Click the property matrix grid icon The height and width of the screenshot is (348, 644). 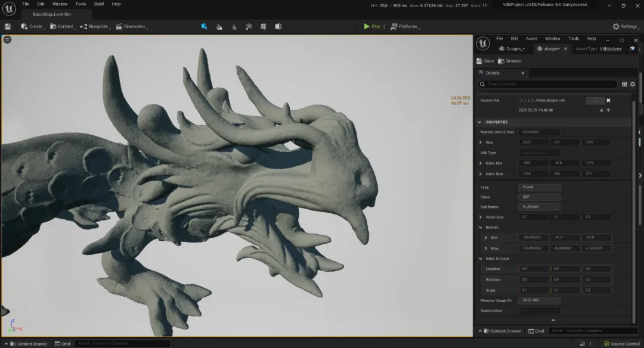624,84
